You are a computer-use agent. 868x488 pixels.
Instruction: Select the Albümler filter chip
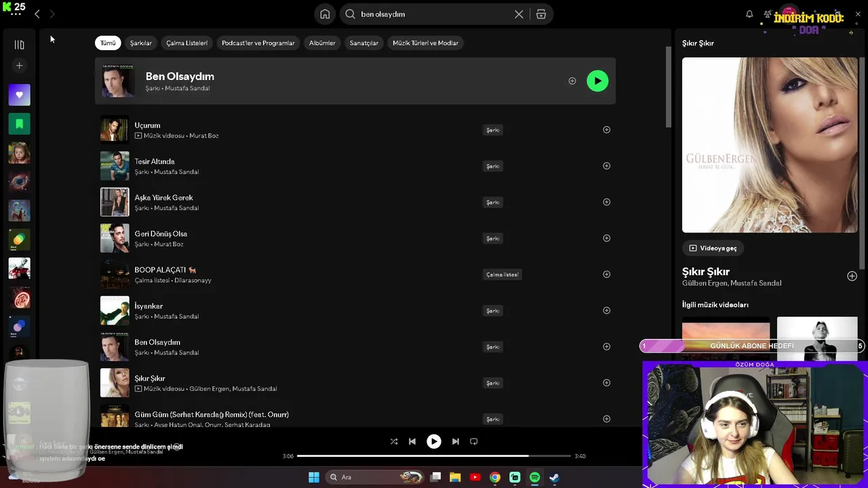tap(322, 43)
